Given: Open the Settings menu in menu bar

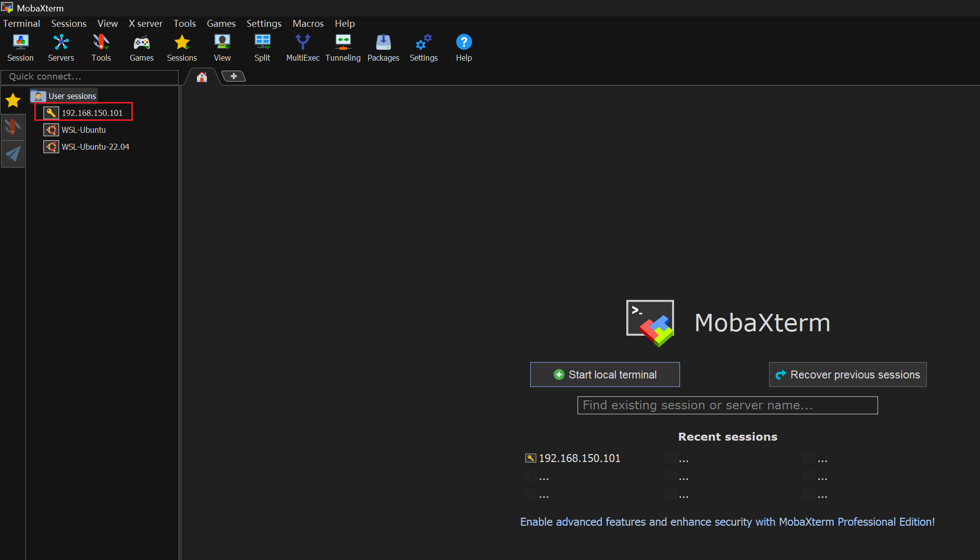Looking at the screenshot, I should [x=264, y=23].
